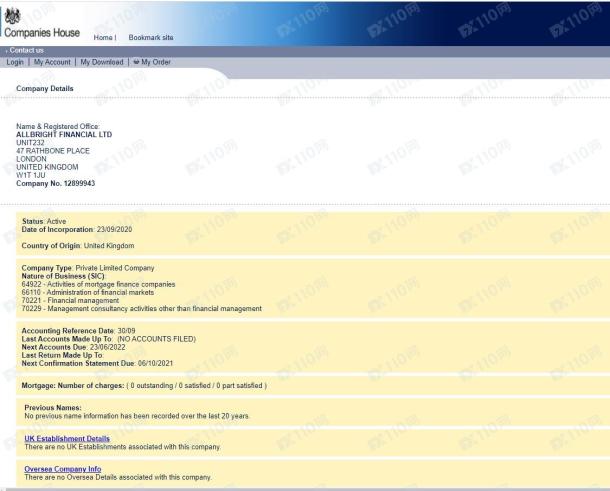Click the Previous Names heading
The height and width of the screenshot is (491, 610).
pos(53,408)
